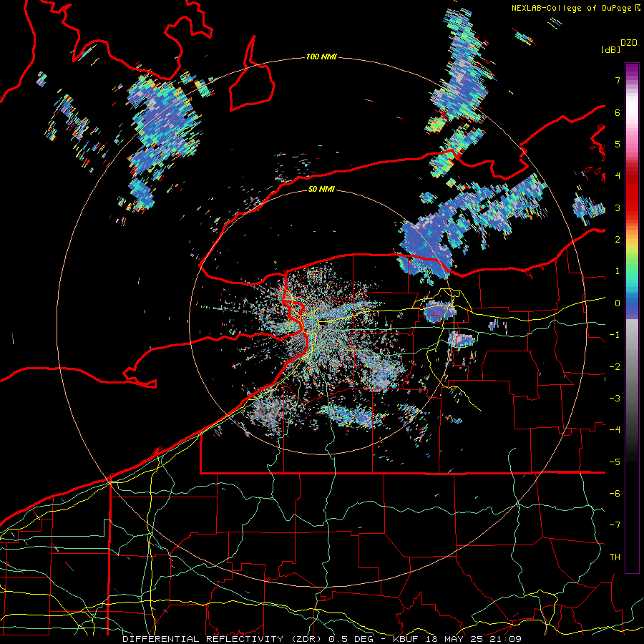The image size is (644, 644).
Task: Click the KBUF radar site center
Action: click(321, 321)
